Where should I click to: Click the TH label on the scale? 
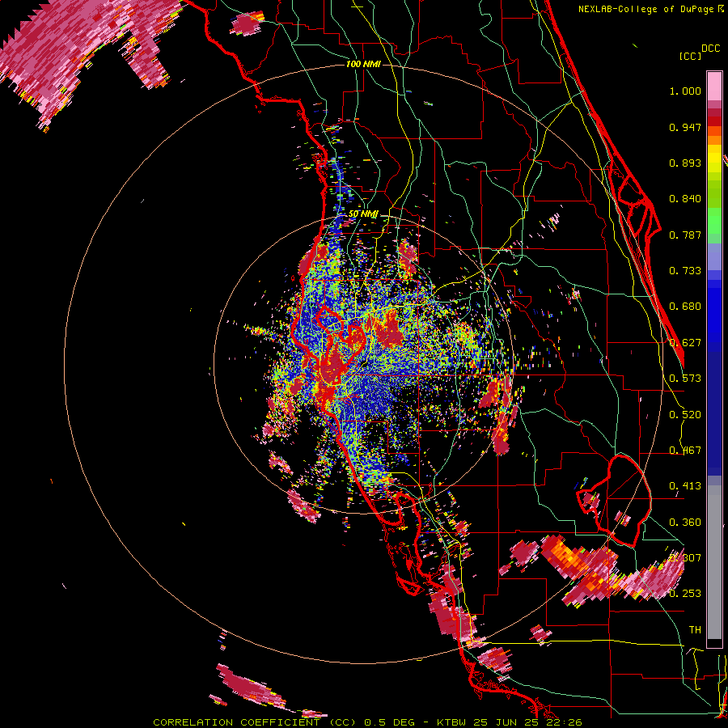coord(695,630)
